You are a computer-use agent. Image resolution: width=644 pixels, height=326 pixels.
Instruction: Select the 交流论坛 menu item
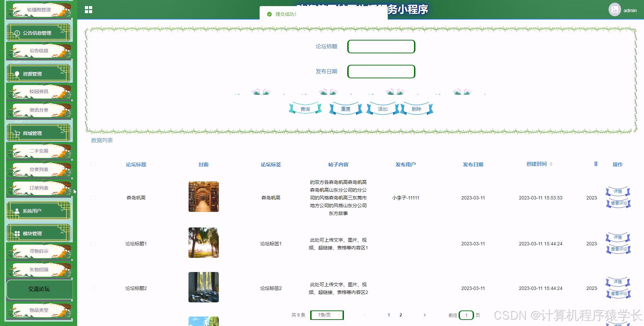(x=39, y=289)
